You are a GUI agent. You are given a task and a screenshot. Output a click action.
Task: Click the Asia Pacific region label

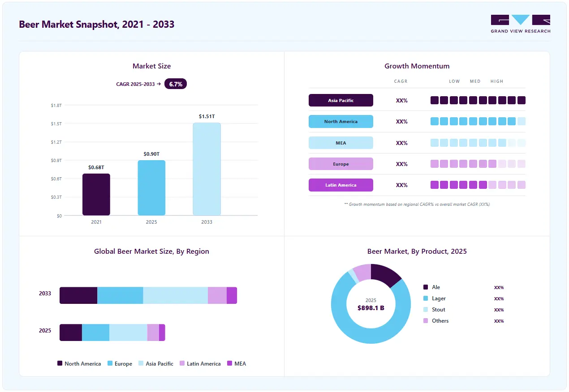pyautogui.click(x=341, y=100)
